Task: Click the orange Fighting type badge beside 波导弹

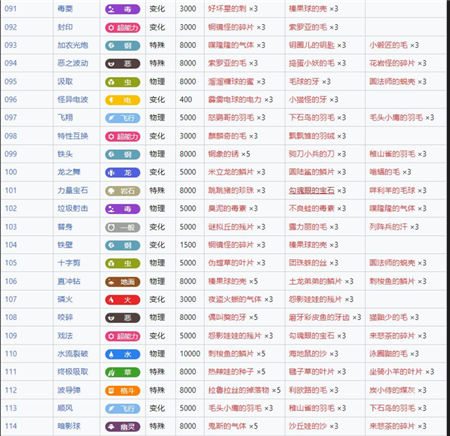Action: pyautogui.click(x=122, y=391)
